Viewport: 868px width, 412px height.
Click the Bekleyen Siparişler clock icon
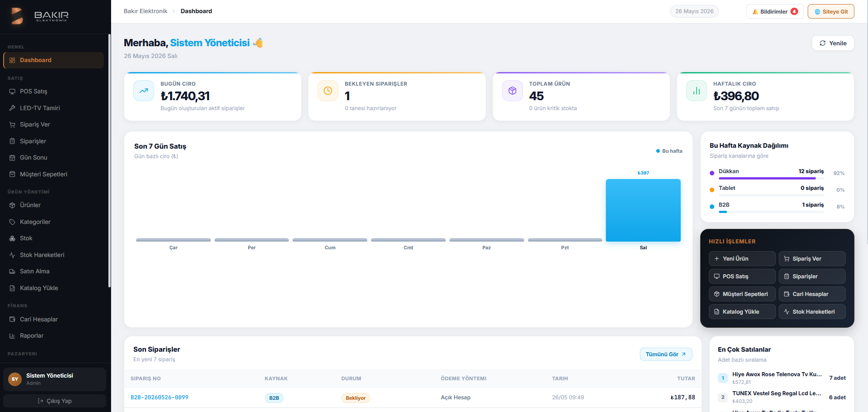(328, 91)
